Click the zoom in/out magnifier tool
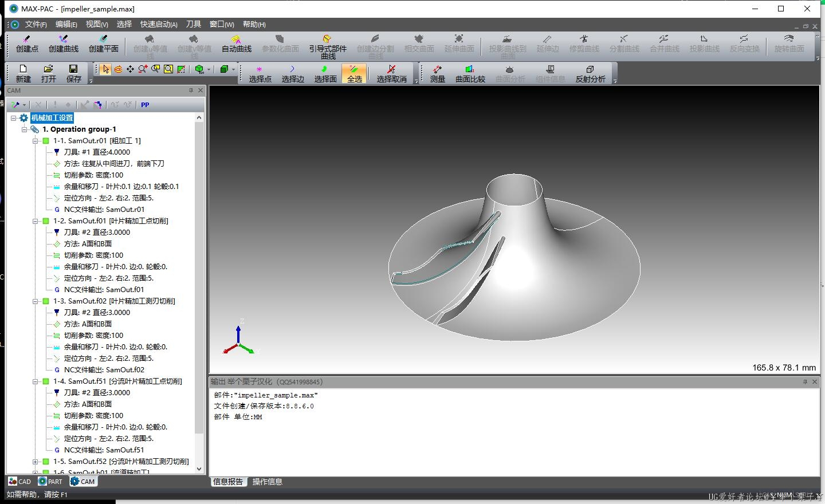Viewport: 825px width, 504px height. click(143, 69)
